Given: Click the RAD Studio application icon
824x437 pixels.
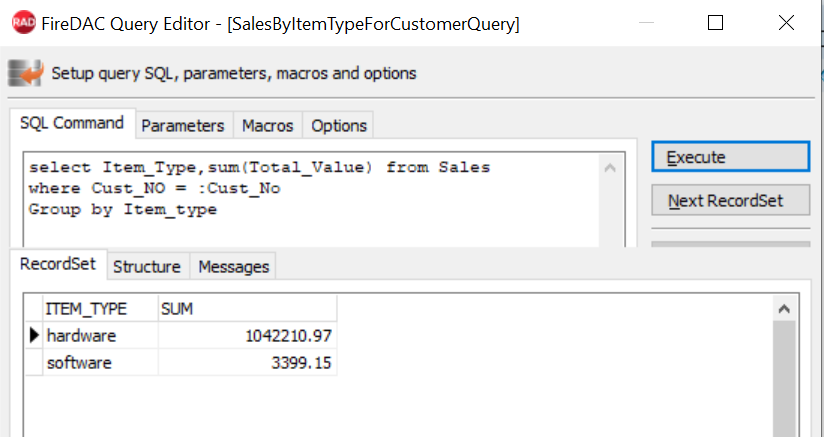Looking at the screenshot, I should pyautogui.click(x=23, y=23).
